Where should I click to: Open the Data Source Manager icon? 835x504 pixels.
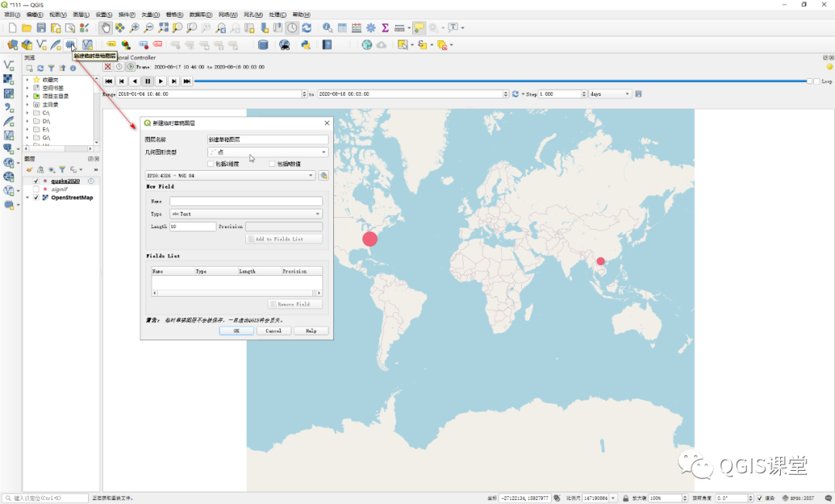click(12, 45)
